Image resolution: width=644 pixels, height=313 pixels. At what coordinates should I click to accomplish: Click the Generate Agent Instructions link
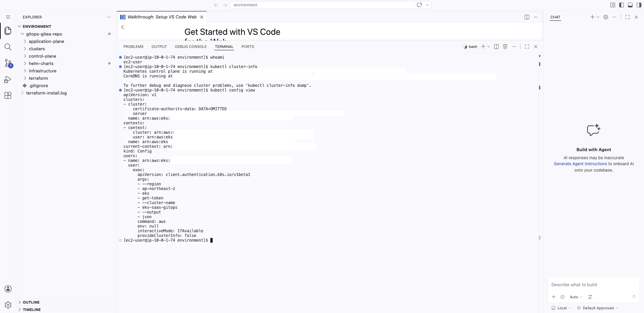[x=580, y=164]
